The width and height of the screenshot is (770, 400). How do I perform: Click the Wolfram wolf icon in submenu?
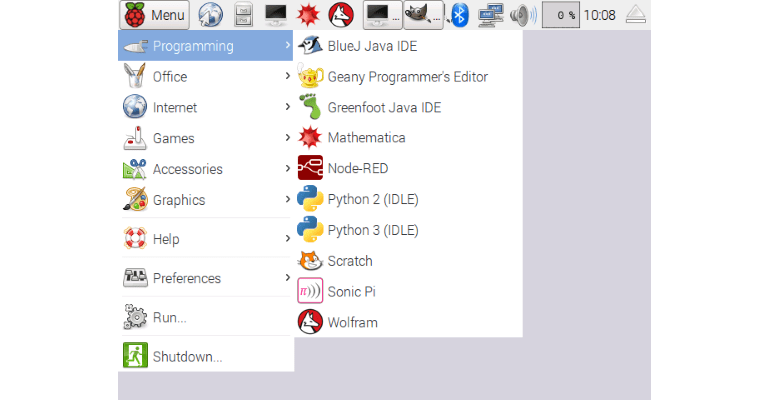point(310,322)
